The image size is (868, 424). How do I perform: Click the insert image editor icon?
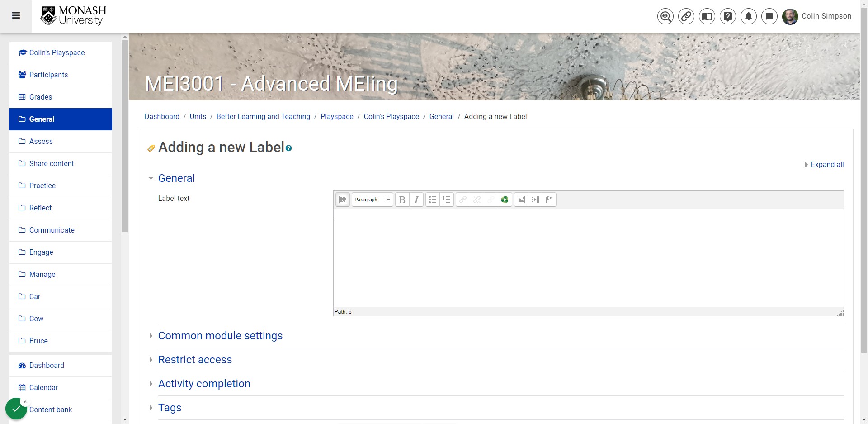pos(521,200)
